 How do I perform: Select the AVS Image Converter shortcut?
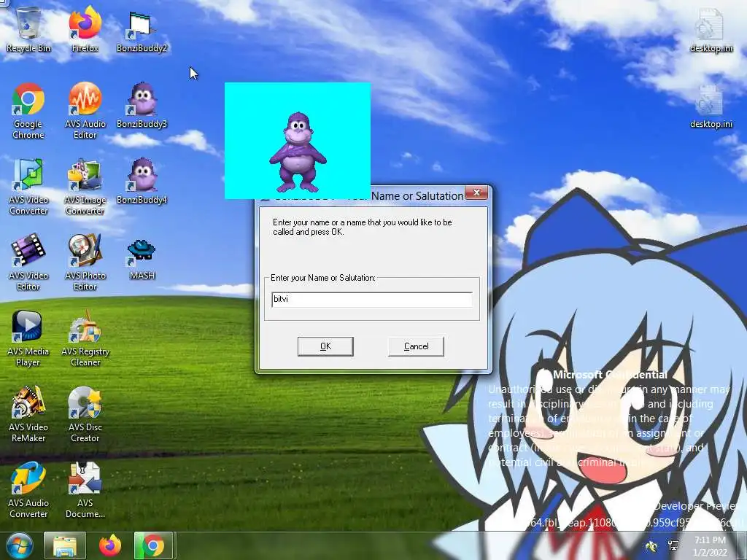click(x=85, y=187)
